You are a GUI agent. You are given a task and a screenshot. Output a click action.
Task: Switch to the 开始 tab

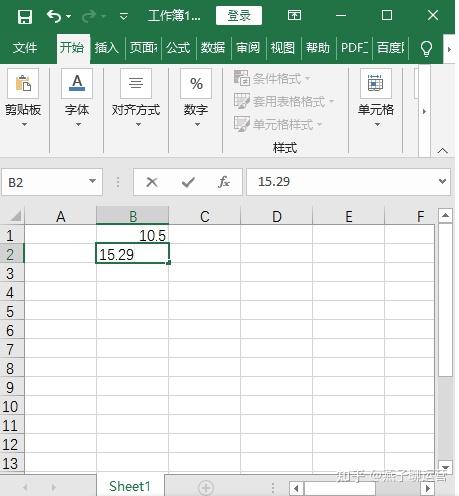click(x=72, y=48)
